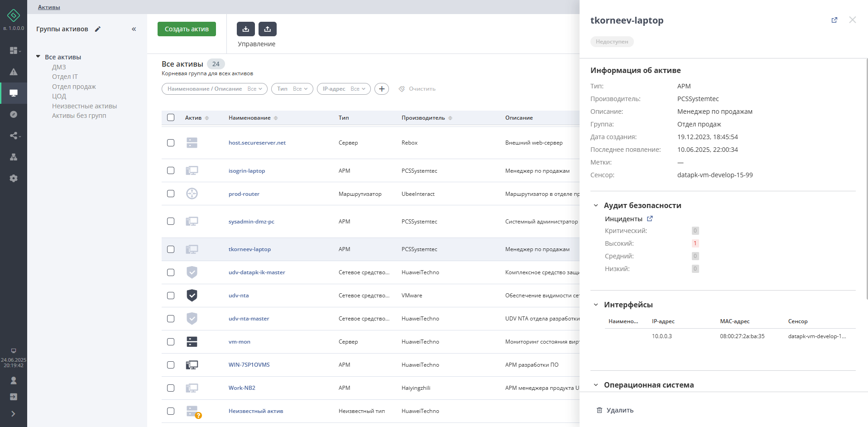Select the Отдел продаж group in the tree
Image resolution: width=868 pixels, height=427 pixels.
click(74, 87)
